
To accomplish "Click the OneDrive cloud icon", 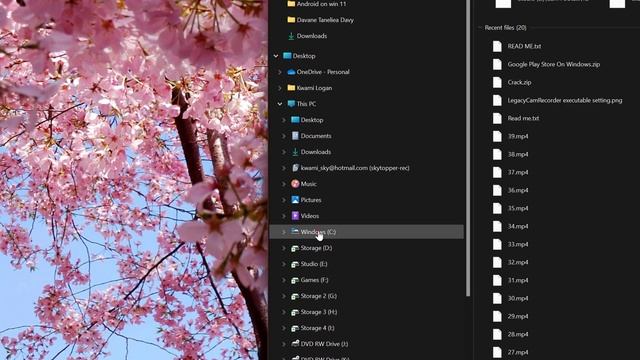I will [x=291, y=72].
